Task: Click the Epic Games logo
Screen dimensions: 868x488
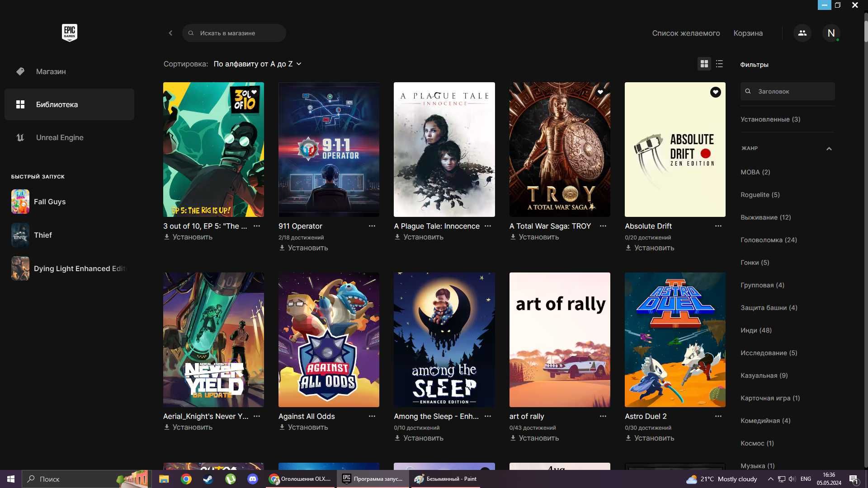Action: click(69, 33)
